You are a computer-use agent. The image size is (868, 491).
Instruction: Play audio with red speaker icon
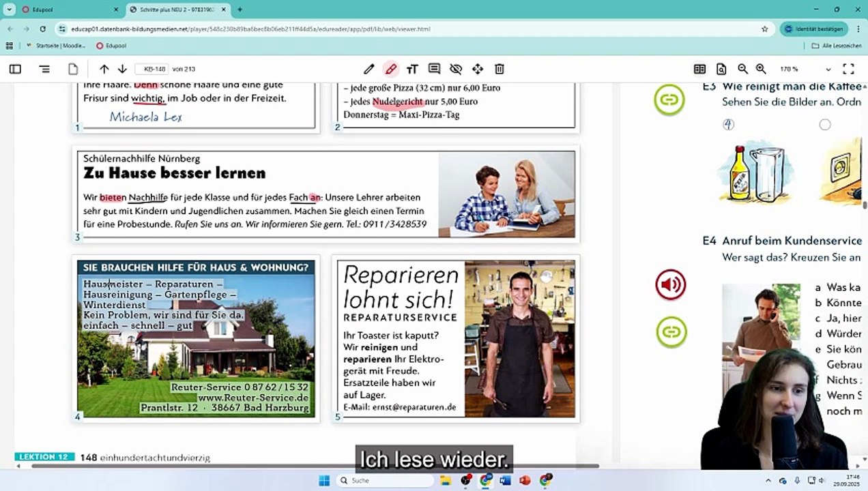click(671, 284)
